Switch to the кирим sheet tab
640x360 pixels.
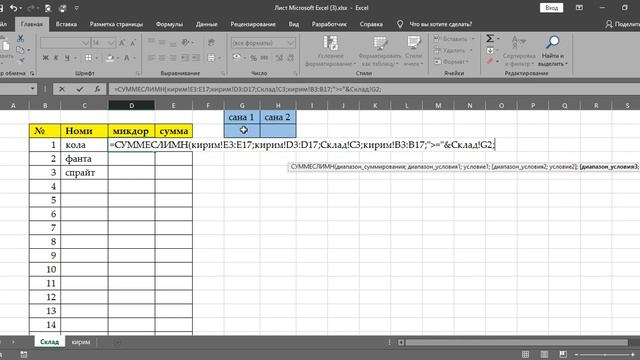81,342
